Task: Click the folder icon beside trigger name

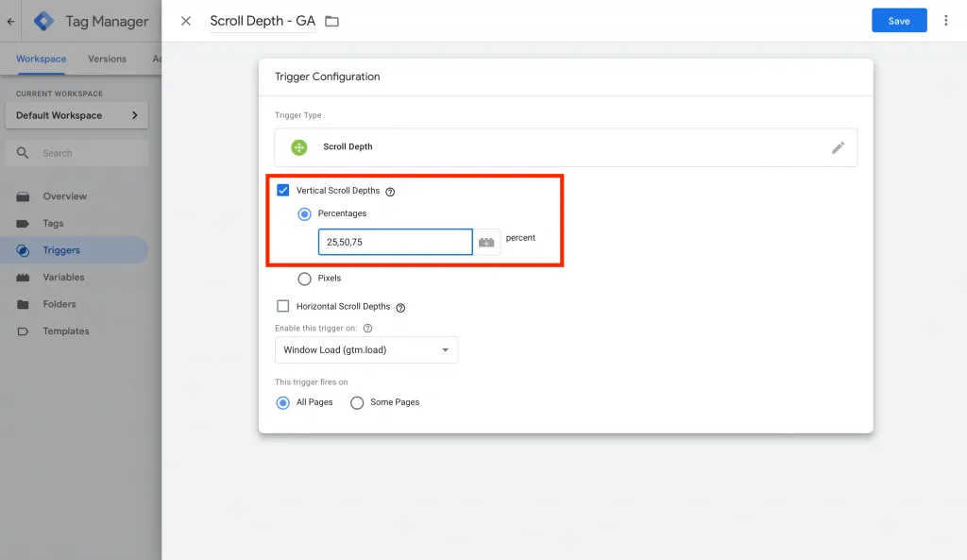Action: click(331, 21)
